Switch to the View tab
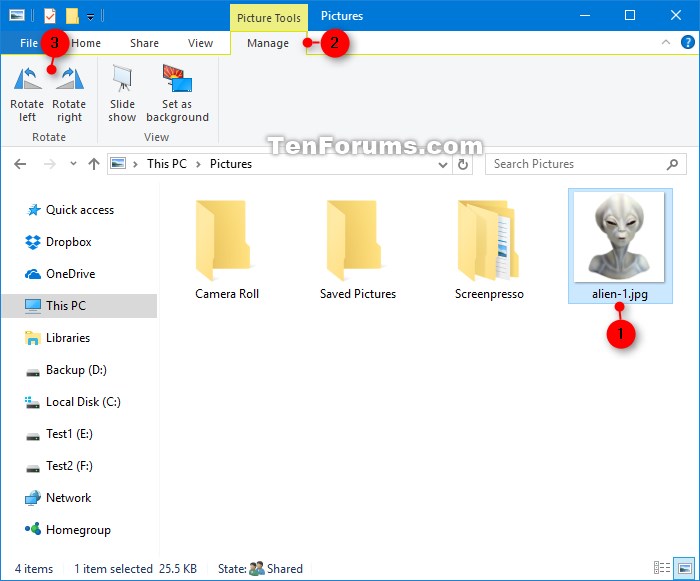 coord(200,43)
